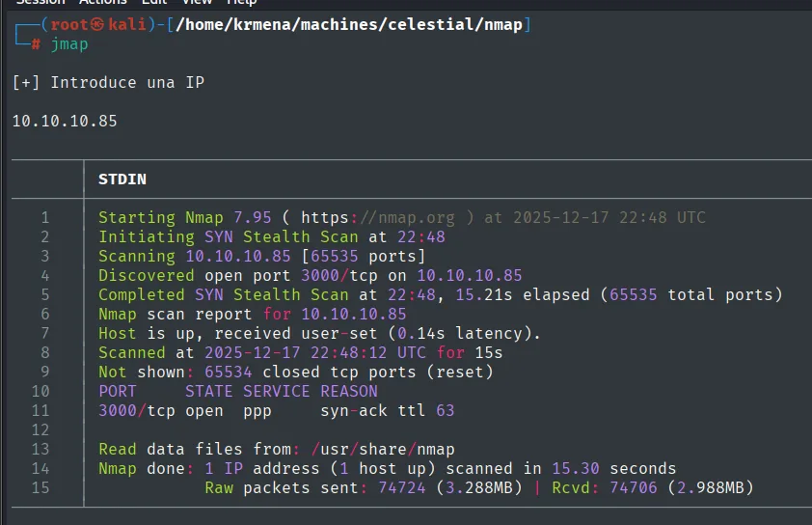Click the SERVICE column header
This screenshot has height=525, width=812.
click(277, 391)
